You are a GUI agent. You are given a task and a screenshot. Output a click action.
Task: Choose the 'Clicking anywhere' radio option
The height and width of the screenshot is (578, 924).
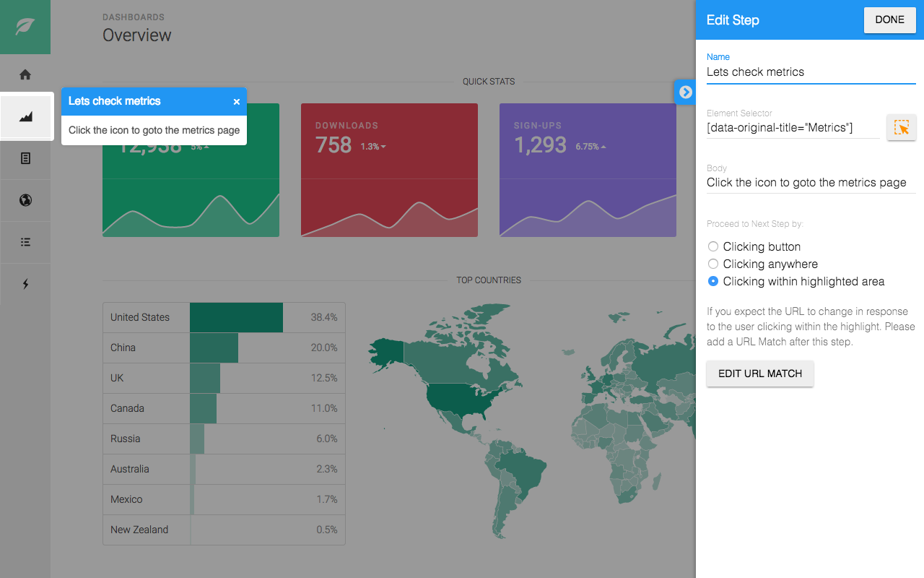tap(713, 264)
